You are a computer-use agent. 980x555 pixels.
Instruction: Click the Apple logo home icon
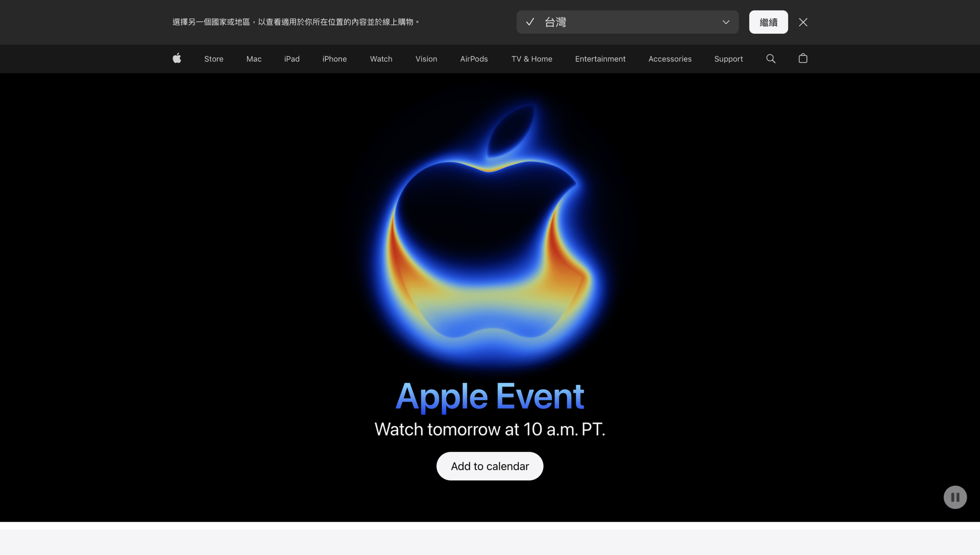177,58
